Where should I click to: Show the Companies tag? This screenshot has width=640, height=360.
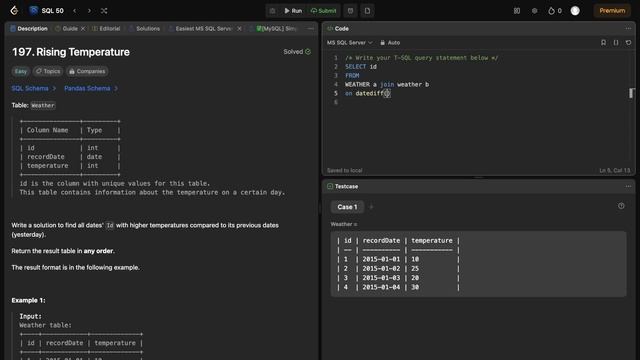[x=87, y=71]
